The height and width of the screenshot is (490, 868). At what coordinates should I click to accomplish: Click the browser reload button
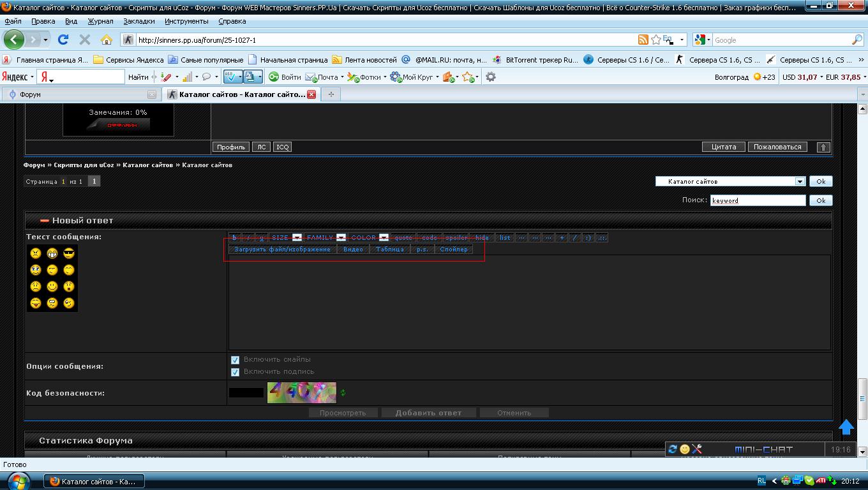point(63,40)
